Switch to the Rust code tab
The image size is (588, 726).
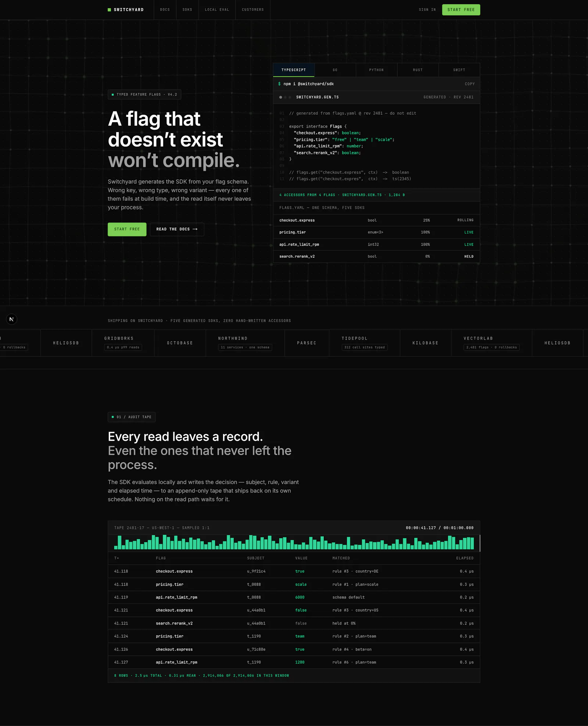coord(418,70)
